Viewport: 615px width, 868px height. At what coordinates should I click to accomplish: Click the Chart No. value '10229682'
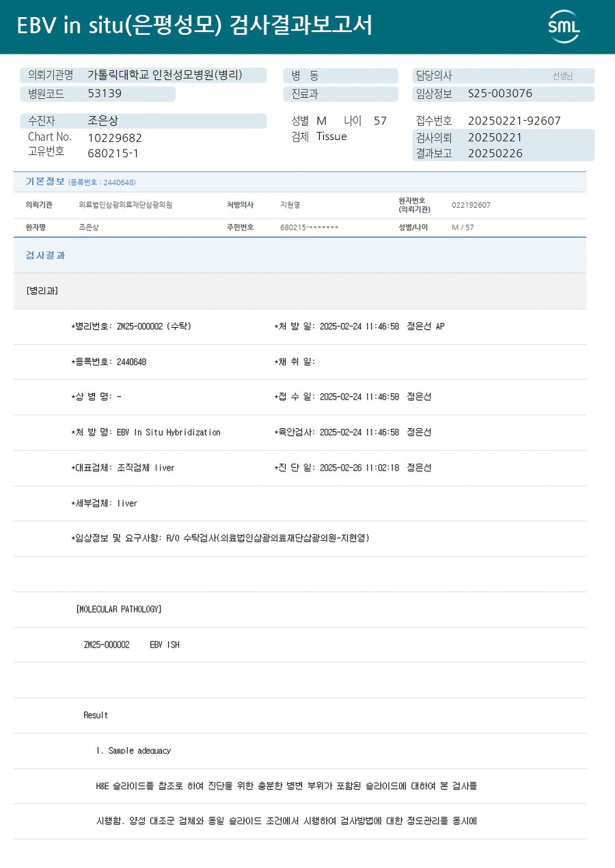point(115,138)
